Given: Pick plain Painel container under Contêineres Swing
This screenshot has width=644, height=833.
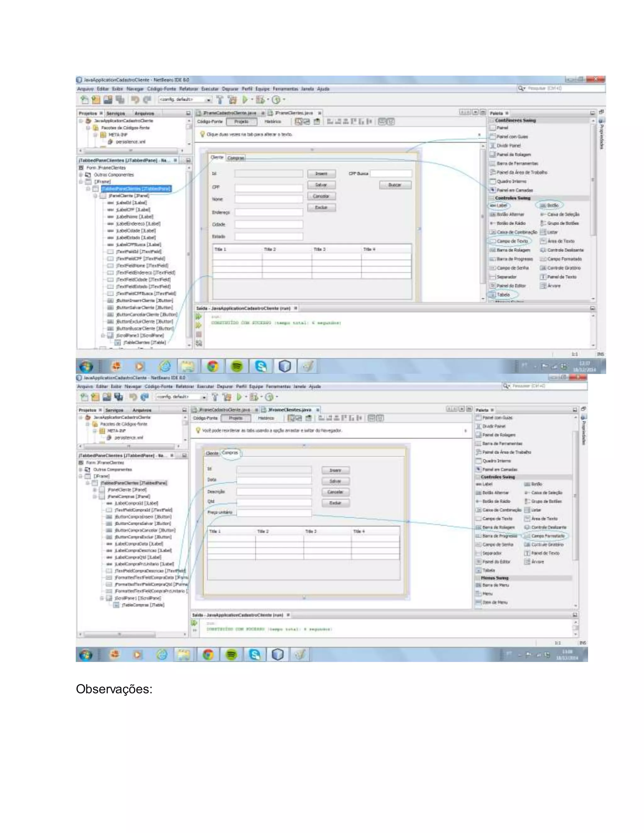Looking at the screenshot, I should (502, 128).
